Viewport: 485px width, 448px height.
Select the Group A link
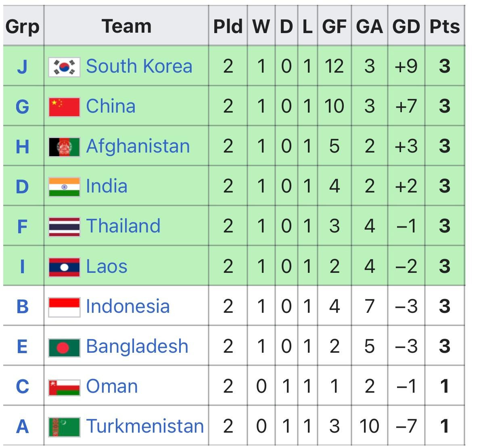tap(22, 427)
